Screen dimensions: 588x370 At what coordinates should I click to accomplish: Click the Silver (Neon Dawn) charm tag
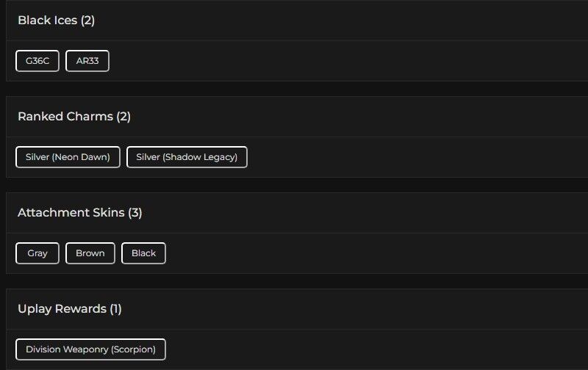68,157
